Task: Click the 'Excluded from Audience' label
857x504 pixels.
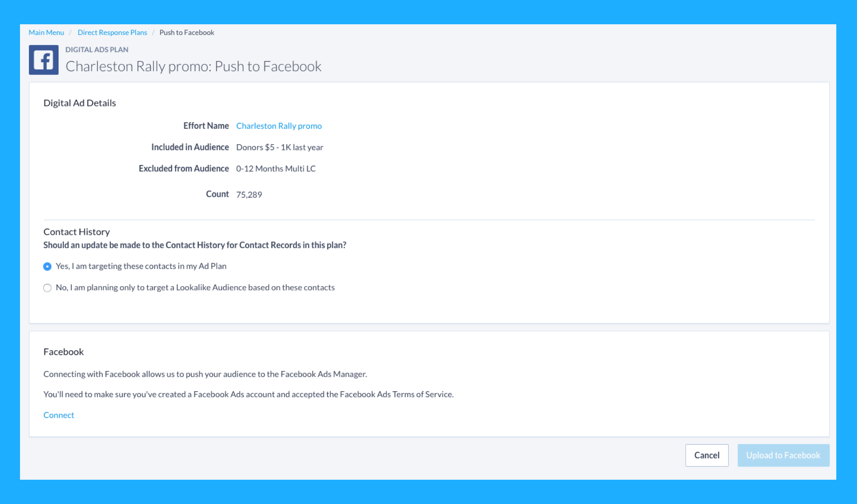Action: (184, 168)
